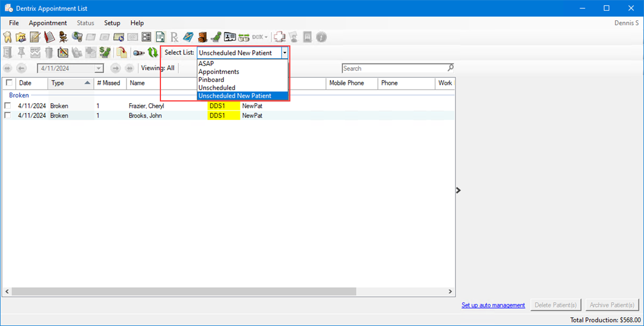Click the Set up auto management link

coord(493,305)
